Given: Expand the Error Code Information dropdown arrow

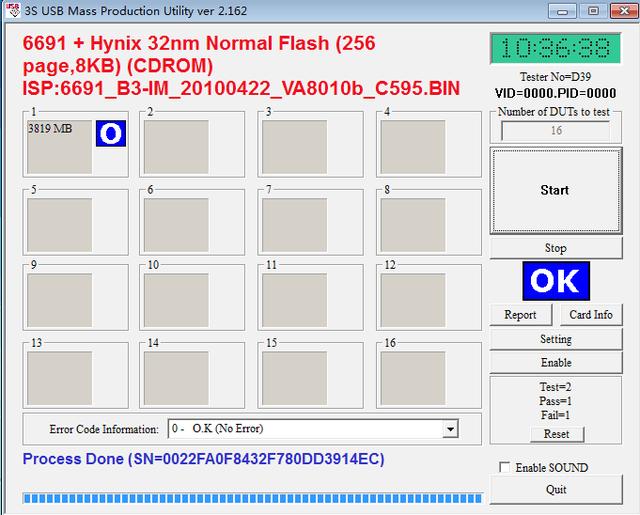Looking at the screenshot, I should 450,429.
